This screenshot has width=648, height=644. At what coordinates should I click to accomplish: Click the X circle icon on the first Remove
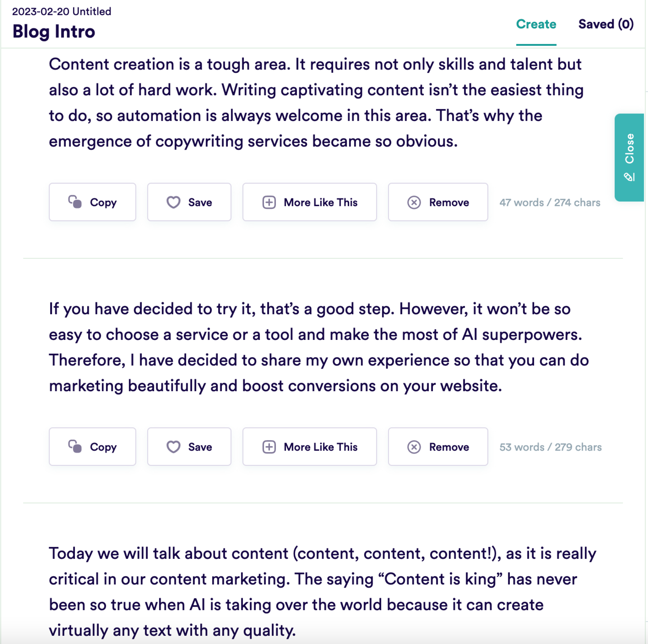coord(414,202)
